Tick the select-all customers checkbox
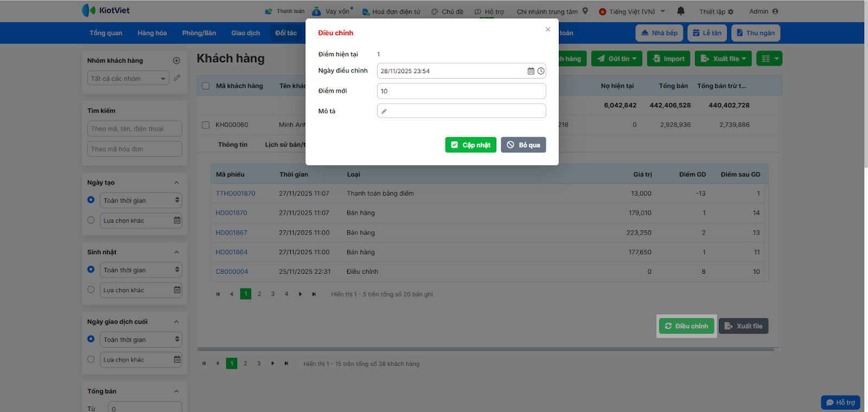868x412 pixels. (206, 86)
